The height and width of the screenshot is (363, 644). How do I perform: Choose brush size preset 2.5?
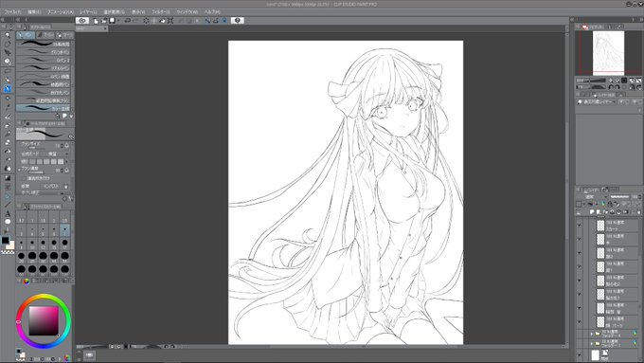coord(64,217)
